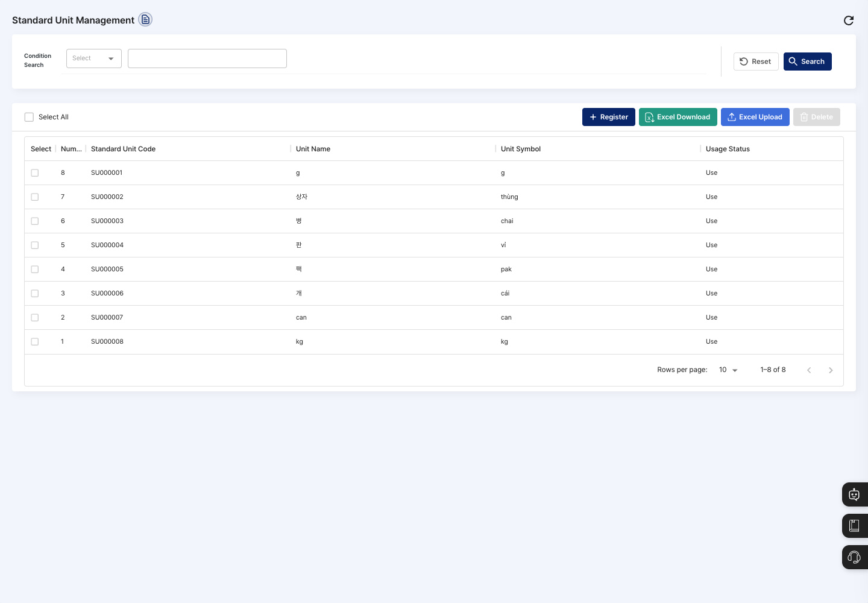The image size is (868, 603).
Task: Tick the checkbox for SU000005
Action: click(35, 270)
